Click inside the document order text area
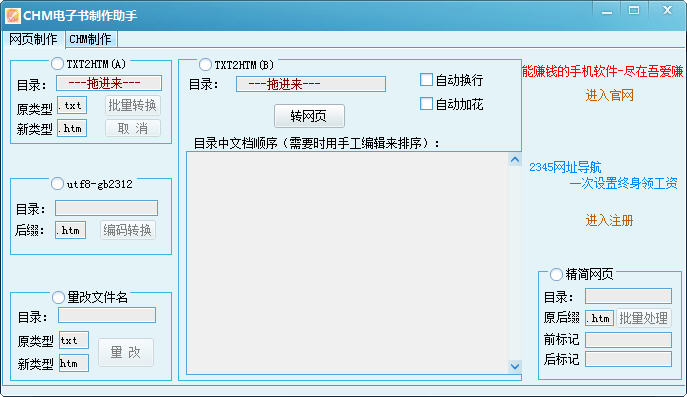Viewport: 687px width, 397px height. pyautogui.click(x=347, y=263)
